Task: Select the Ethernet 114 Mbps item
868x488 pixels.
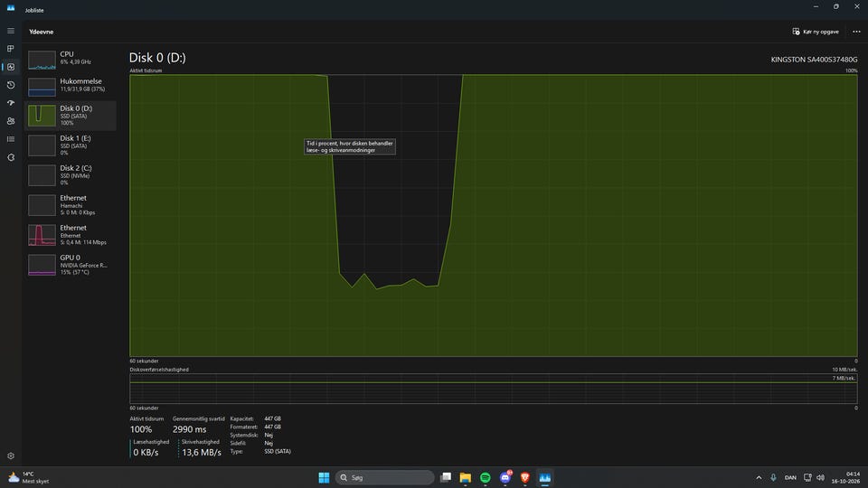Action: pos(71,235)
